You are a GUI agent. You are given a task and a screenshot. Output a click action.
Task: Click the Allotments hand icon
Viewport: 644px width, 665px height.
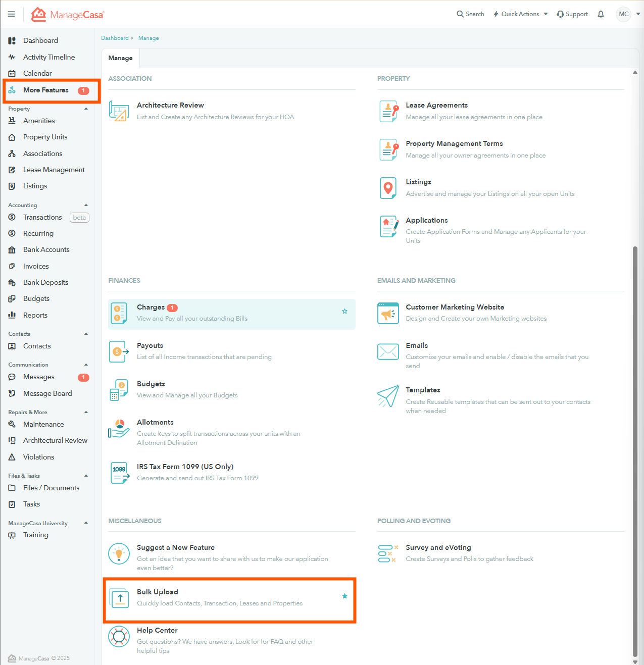[x=119, y=428]
